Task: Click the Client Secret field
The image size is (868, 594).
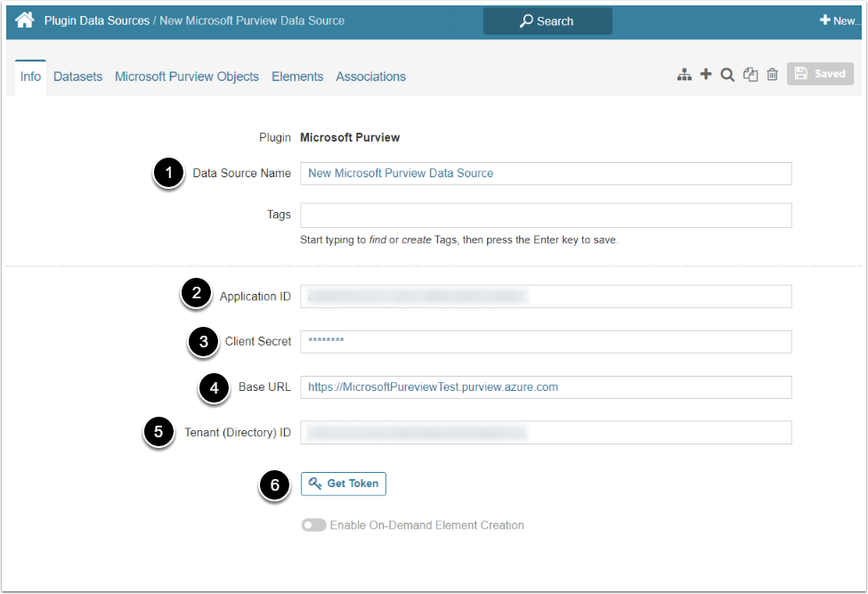Action: (x=546, y=342)
